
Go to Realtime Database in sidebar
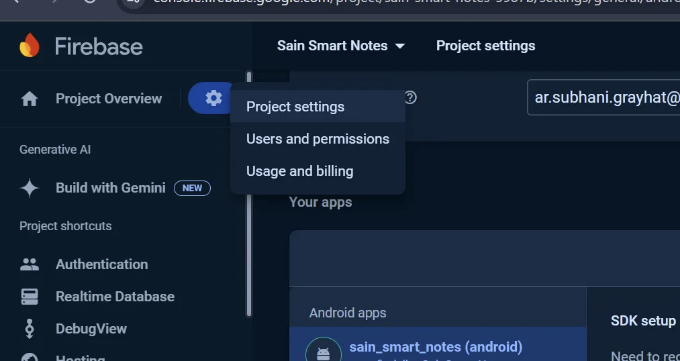click(x=115, y=296)
